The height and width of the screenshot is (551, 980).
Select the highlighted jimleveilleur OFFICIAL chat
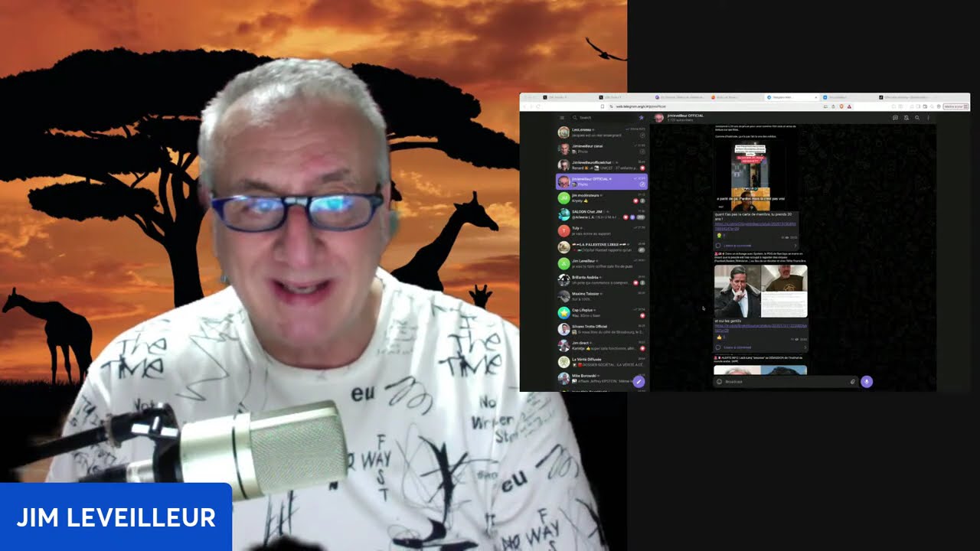[602, 181]
